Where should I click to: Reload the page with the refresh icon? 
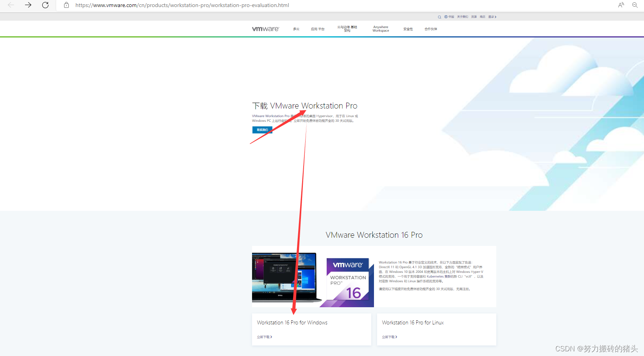coord(45,5)
